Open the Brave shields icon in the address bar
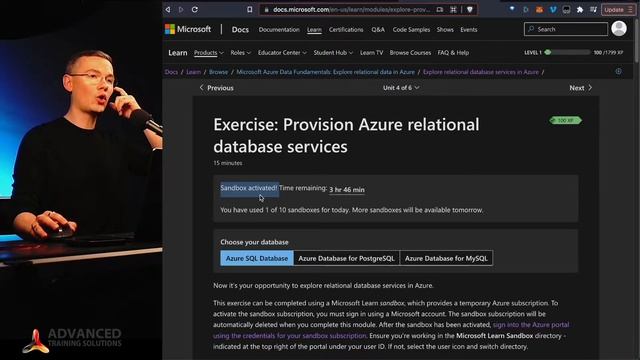640x360 pixels. 470,9
